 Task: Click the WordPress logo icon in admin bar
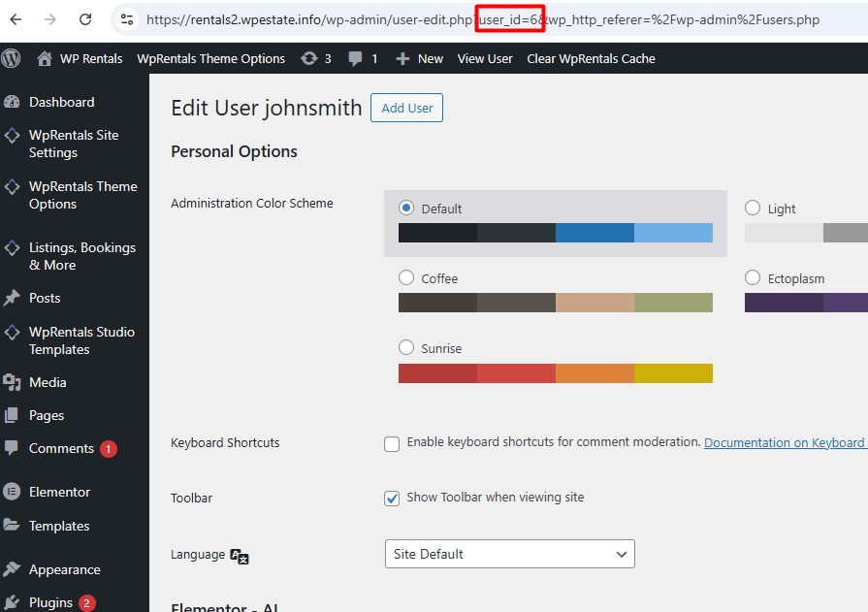pyautogui.click(x=12, y=58)
